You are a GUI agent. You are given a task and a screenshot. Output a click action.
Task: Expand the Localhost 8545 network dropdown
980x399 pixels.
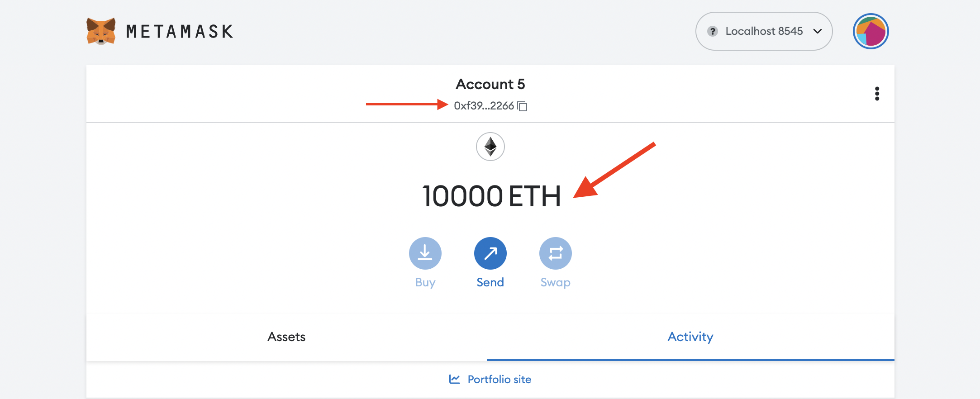(x=764, y=31)
